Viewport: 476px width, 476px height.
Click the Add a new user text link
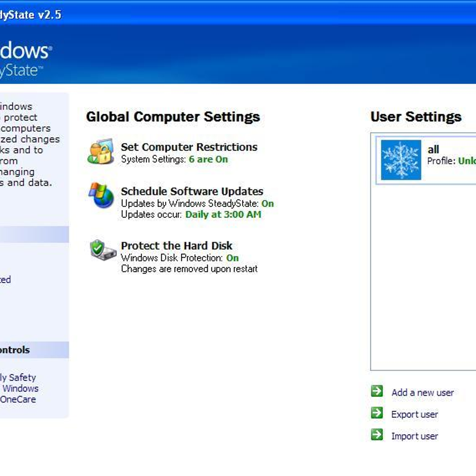[x=422, y=393]
